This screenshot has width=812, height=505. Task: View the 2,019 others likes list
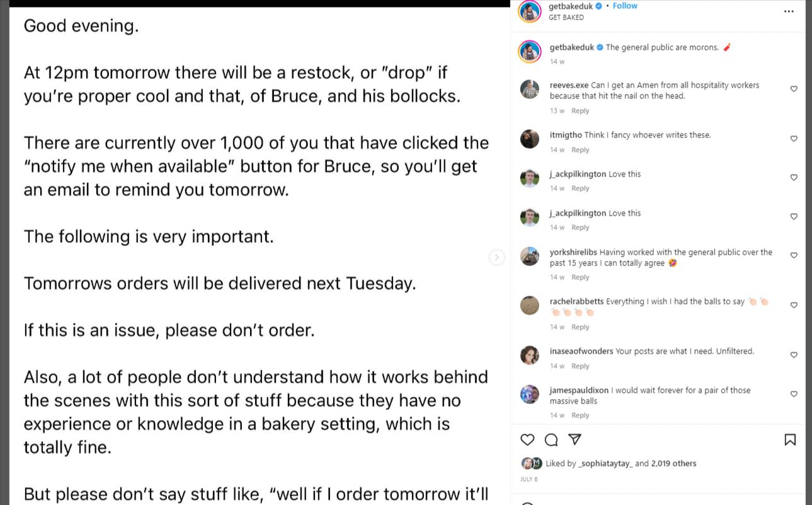(x=673, y=463)
